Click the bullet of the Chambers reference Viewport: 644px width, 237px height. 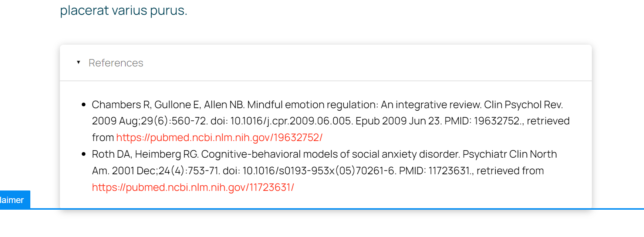pyautogui.click(x=84, y=105)
